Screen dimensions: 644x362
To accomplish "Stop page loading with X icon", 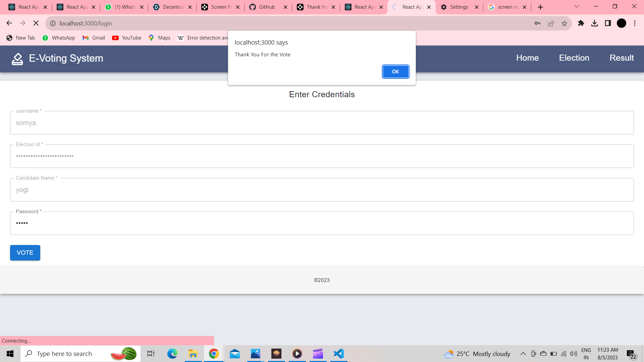I will point(36,23).
